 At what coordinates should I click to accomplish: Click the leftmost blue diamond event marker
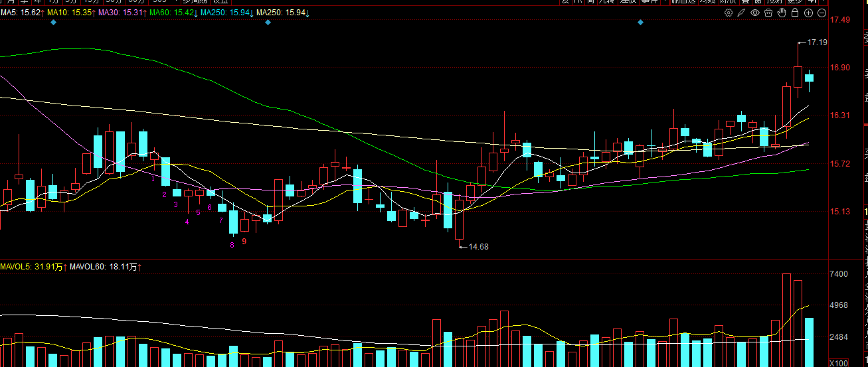[x=54, y=23]
